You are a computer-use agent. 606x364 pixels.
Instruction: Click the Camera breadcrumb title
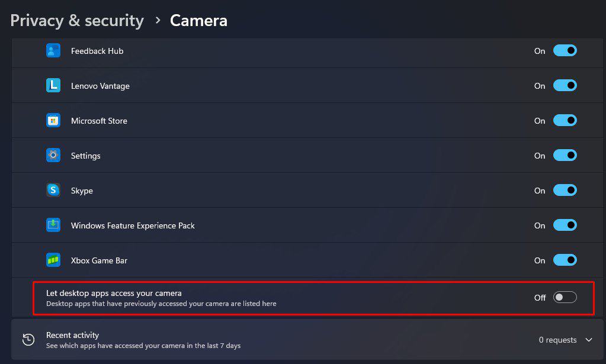(x=198, y=21)
